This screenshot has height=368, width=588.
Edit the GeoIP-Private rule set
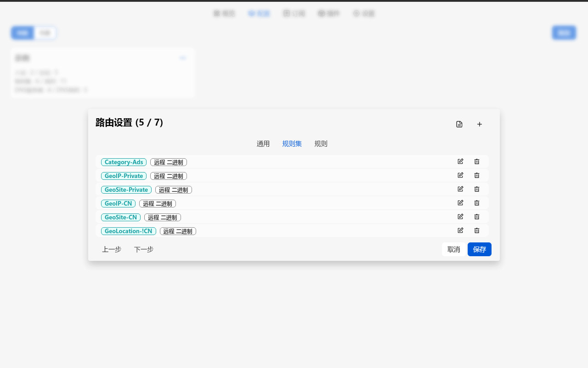(460, 175)
